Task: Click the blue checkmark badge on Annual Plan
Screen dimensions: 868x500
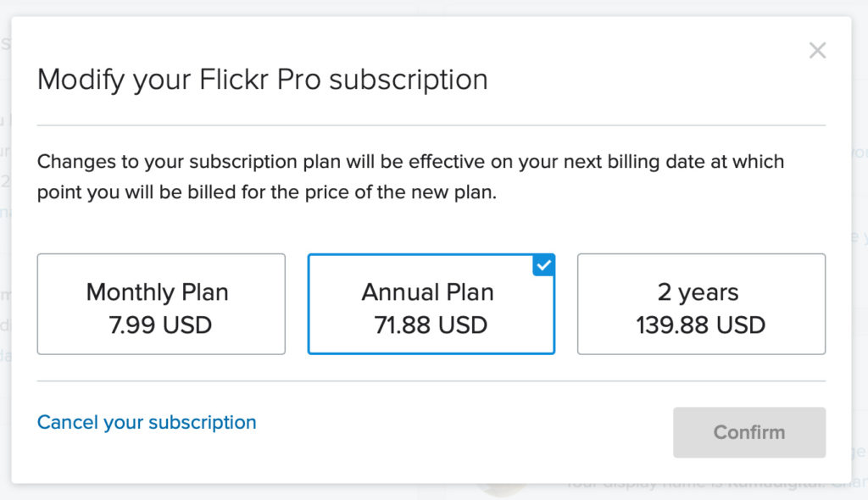Action: tap(544, 265)
